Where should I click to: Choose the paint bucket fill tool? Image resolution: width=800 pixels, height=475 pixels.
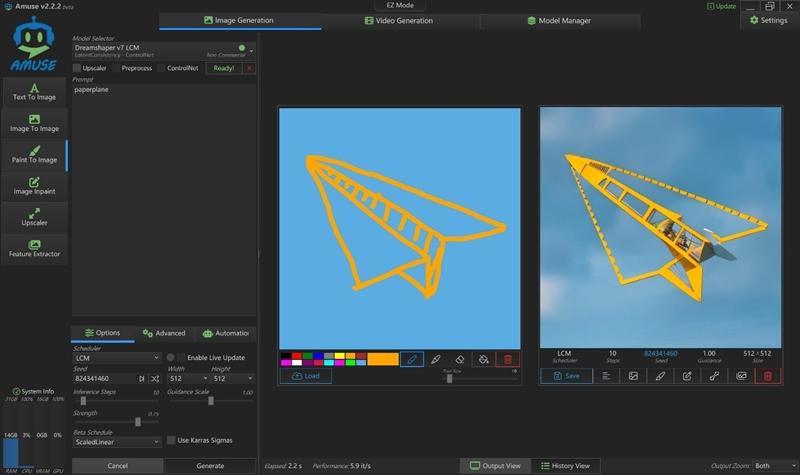pyautogui.click(x=484, y=358)
